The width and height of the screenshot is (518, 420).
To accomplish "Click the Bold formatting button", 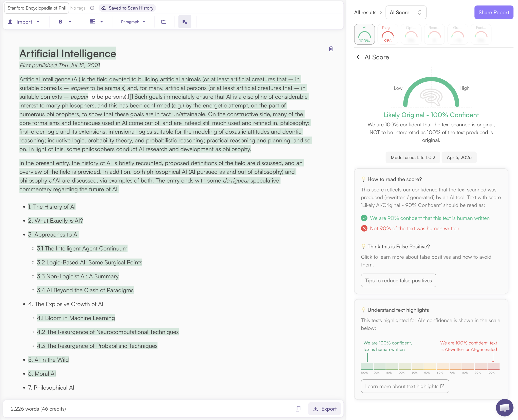I will click(61, 22).
